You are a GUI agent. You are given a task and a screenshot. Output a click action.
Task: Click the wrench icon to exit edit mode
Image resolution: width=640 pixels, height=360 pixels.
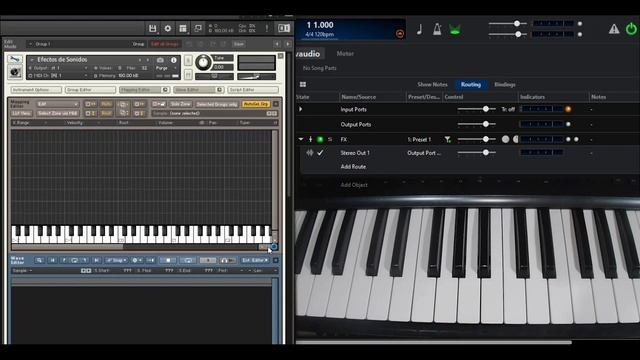click(x=15, y=60)
